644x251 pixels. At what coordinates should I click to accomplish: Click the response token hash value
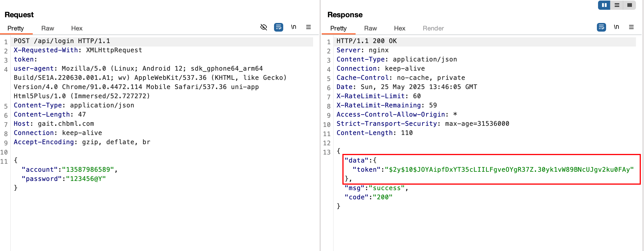(509, 170)
